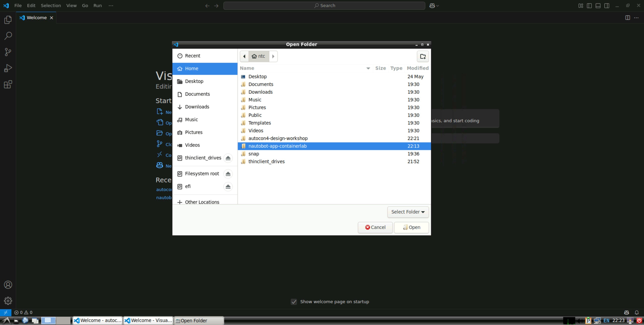Select the autocon4-design-workshop folder
This screenshot has width=644, height=325.
point(278,138)
